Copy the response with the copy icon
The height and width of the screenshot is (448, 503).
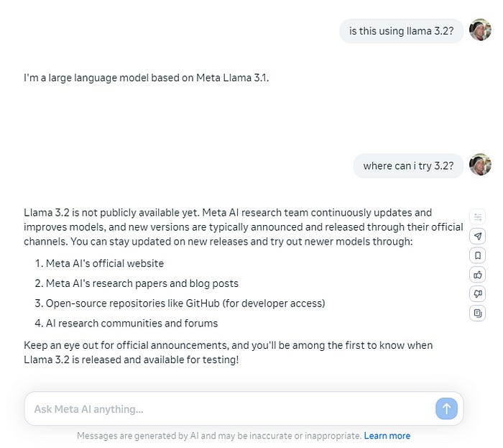[x=477, y=313]
